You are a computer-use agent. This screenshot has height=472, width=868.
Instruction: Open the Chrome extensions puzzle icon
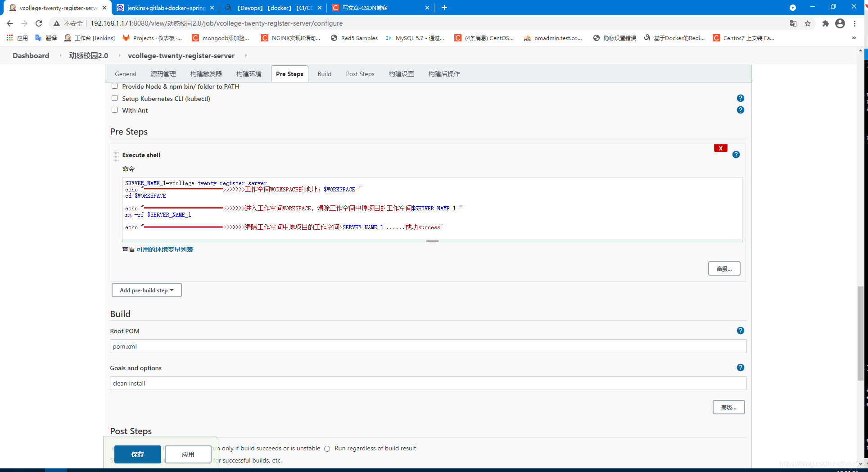tap(825, 23)
